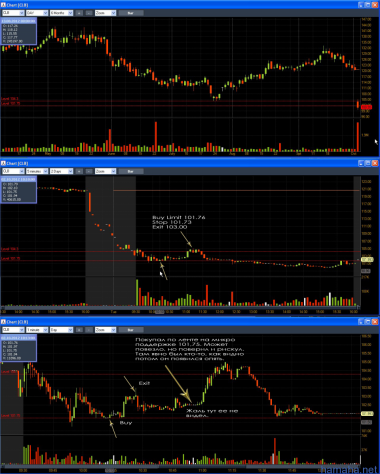This screenshot has height=474, width=380.
Task: Click the Bar button in the 1 minute chart toolbar
Action: (131, 330)
